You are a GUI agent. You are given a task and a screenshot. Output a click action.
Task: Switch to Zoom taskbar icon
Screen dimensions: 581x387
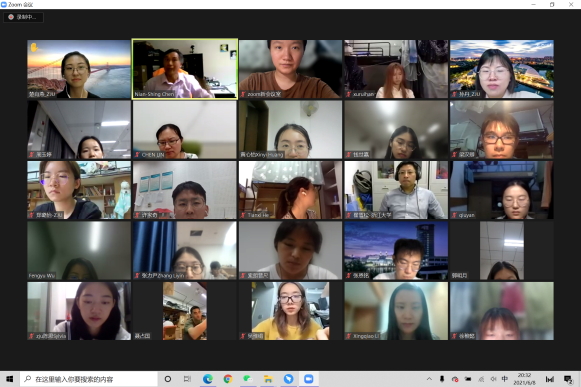coord(308,379)
